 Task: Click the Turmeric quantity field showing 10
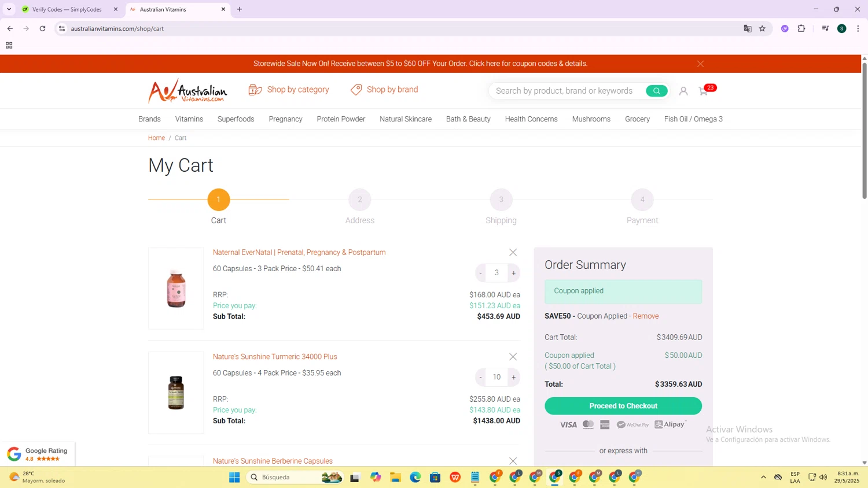pos(496,378)
